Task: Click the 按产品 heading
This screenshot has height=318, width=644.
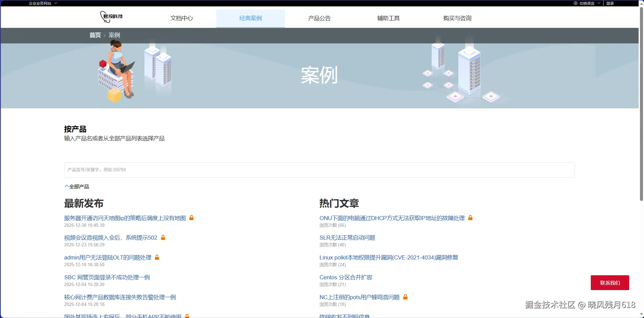Action: [x=75, y=129]
